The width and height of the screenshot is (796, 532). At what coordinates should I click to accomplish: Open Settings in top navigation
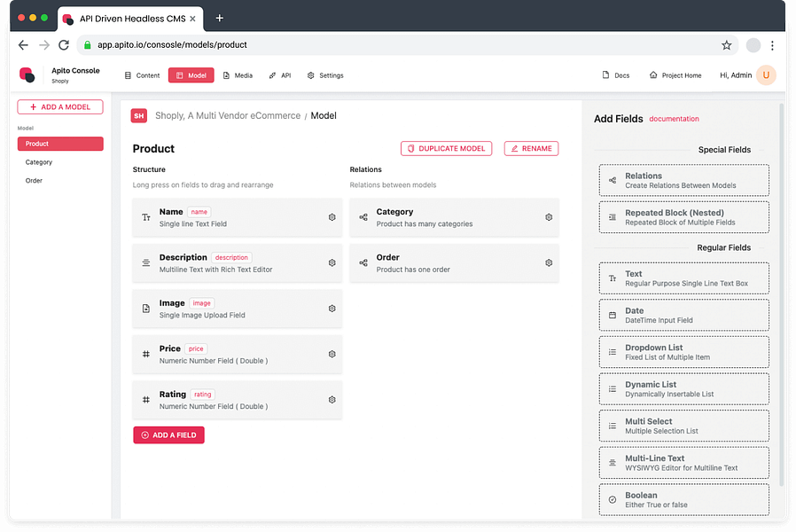[x=325, y=75]
